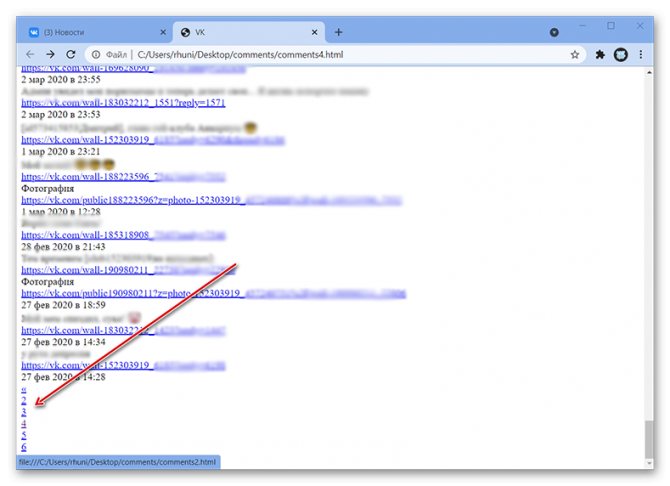Open the profile avatar icon in the toolbar
Image resolution: width=670 pixels, height=486 pixels.
coord(620,55)
